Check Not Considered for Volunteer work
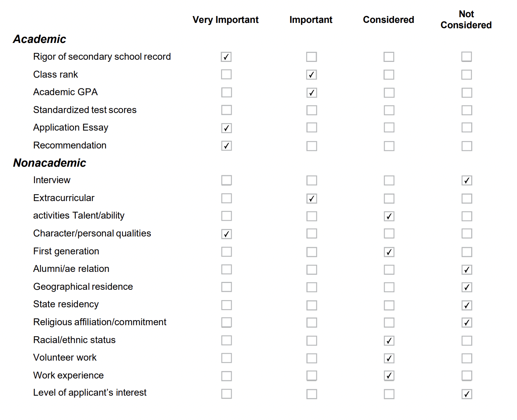Image resolution: width=517 pixels, height=420 pixels. [467, 358]
